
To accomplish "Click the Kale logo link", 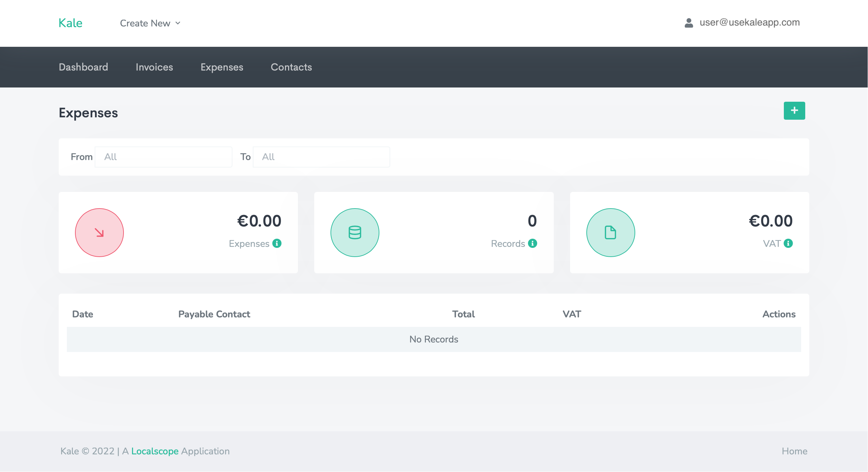I will coord(70,23).
